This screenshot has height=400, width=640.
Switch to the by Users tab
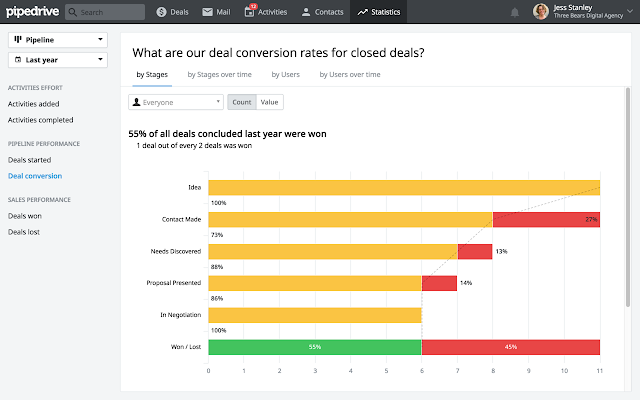[x=286, y=75]
